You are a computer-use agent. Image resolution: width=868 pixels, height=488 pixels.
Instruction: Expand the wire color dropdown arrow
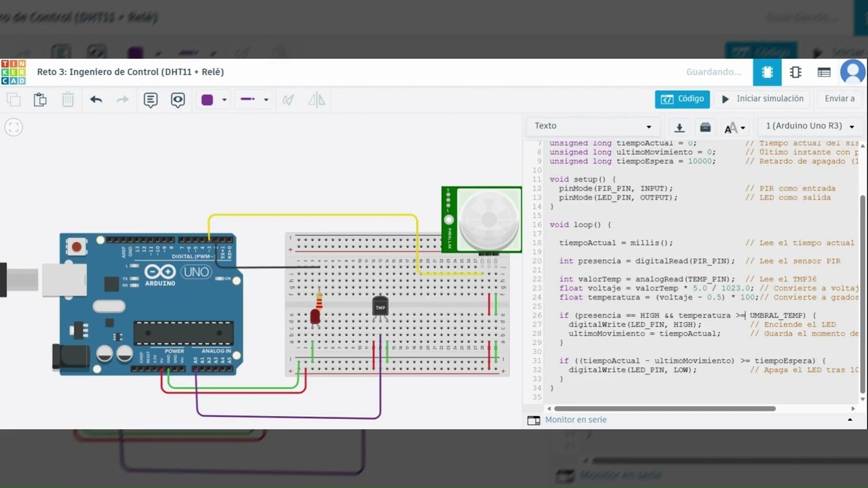[x=224, y=100]
